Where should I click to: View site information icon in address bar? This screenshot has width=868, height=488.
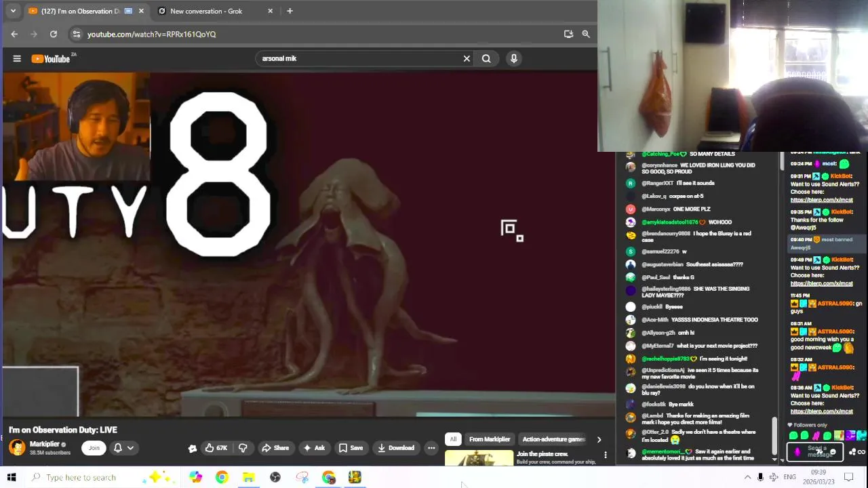pyautogui.click(x=77, y=34)
